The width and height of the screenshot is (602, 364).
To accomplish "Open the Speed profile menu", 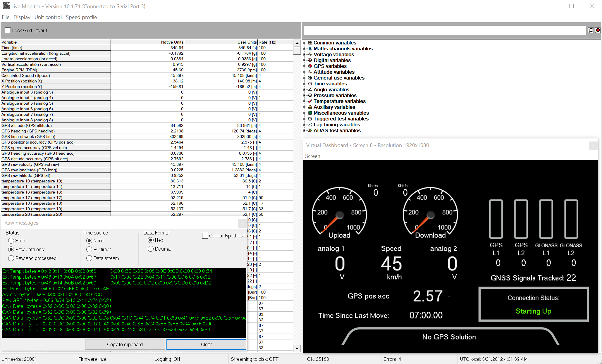I will (81, 17).
